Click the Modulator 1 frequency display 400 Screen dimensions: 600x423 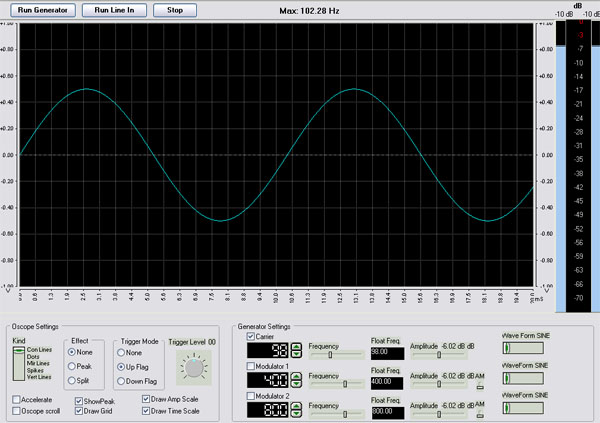[267, 381]
